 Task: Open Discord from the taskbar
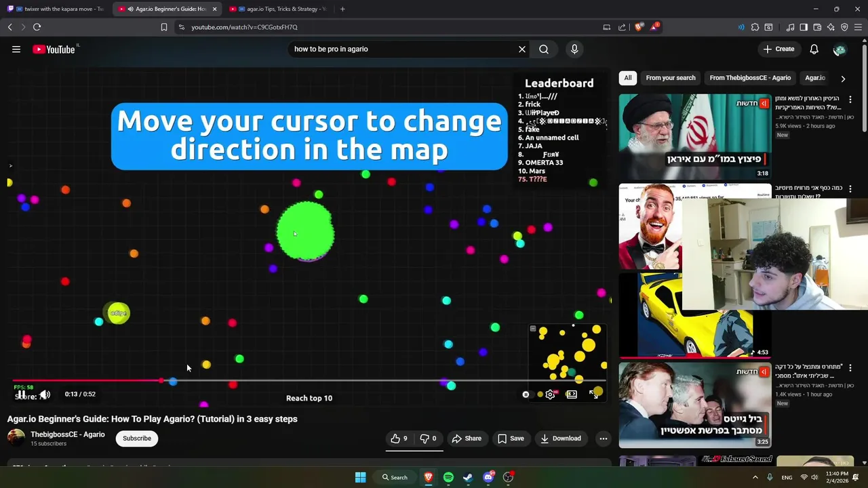coord(488,477)
